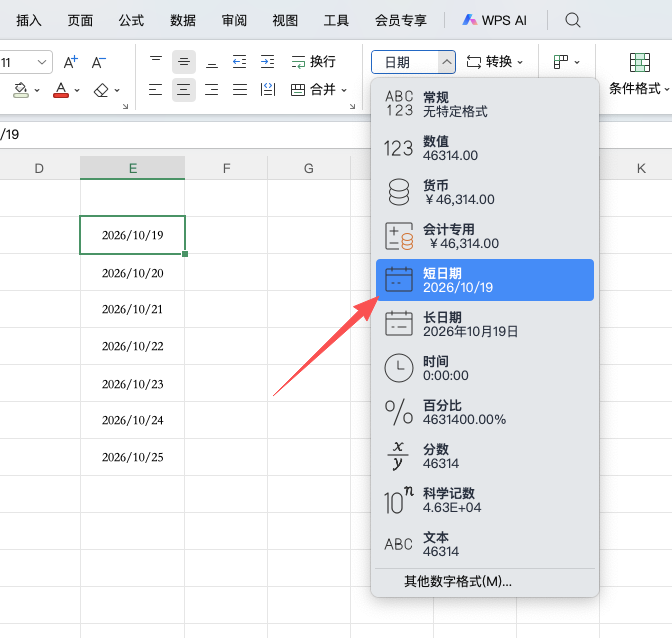Pick 短日期 short date format

(485, 280)
